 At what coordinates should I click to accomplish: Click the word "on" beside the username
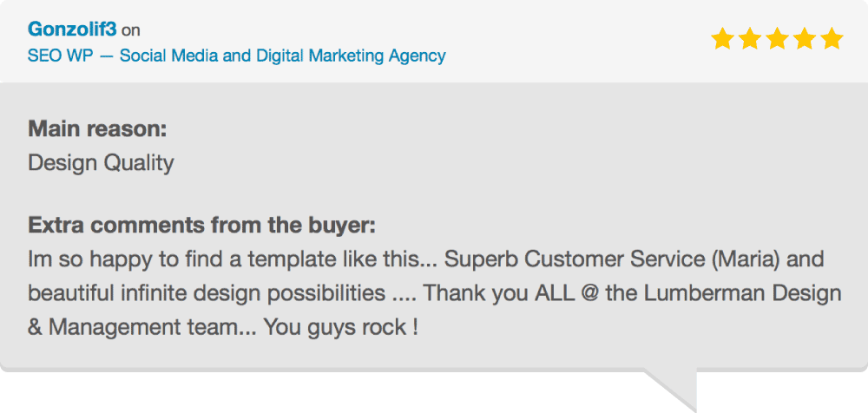131,30
